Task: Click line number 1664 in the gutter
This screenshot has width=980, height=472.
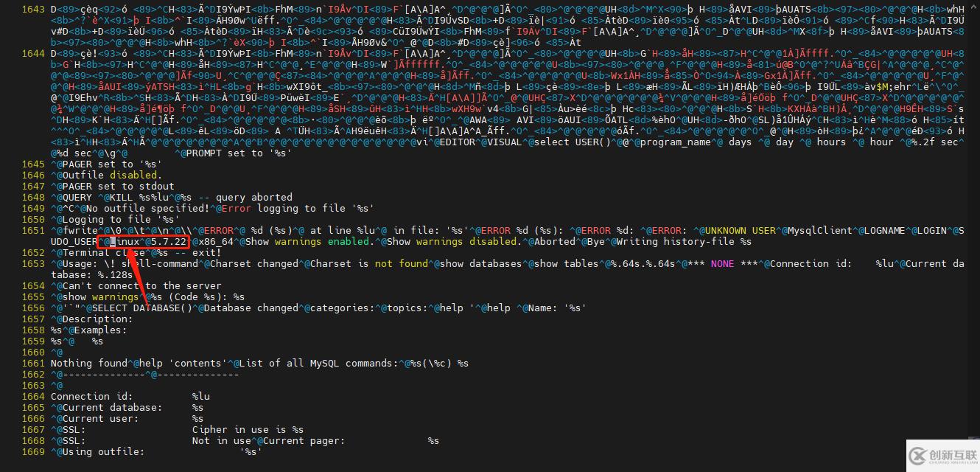Action: click(x=32, y=397)
